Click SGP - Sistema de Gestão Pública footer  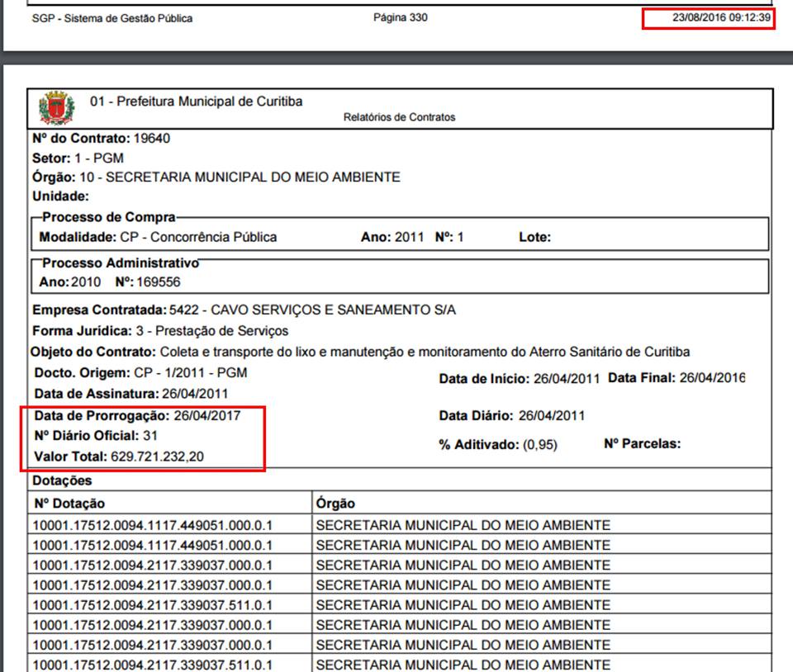(112, 18)
